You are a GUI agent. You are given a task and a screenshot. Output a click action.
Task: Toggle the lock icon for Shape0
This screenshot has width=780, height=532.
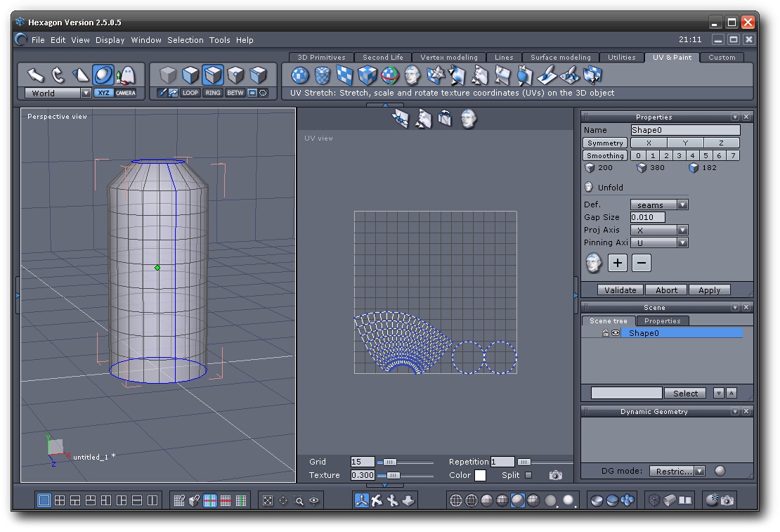(x=605, y=333)
